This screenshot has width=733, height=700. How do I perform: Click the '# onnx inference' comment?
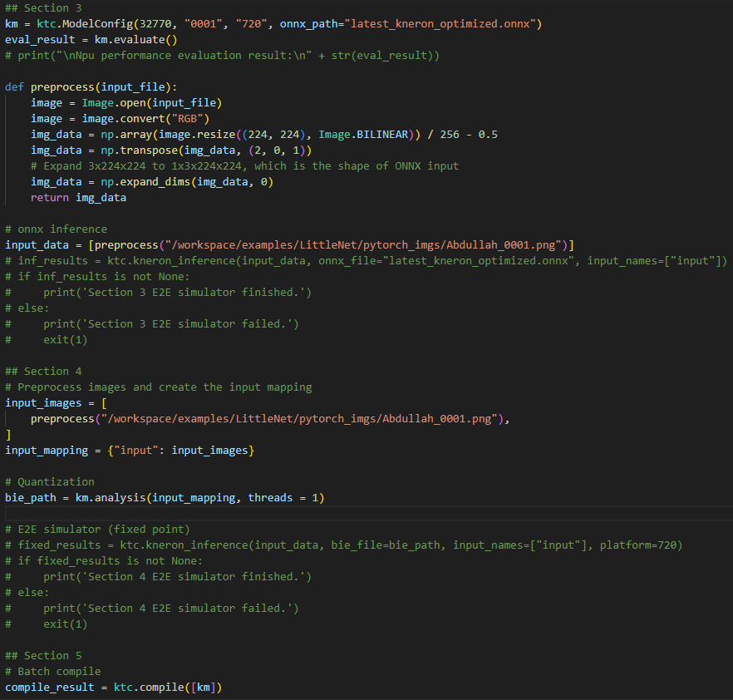tap(57, 229)
